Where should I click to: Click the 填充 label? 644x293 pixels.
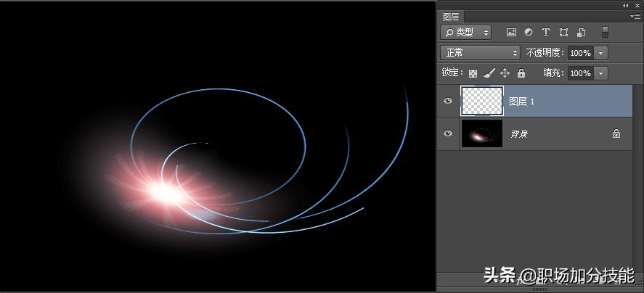pyautogui.click(x=554, y=73)
